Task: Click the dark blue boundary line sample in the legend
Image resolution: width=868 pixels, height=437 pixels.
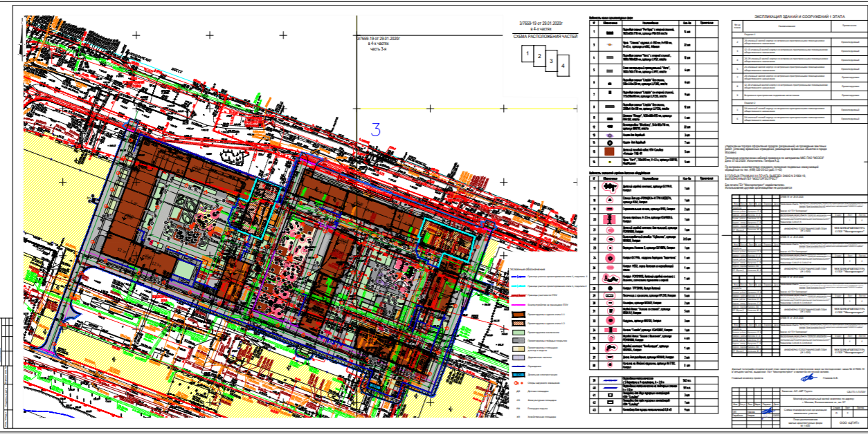Action: click(x=518, y=277)
